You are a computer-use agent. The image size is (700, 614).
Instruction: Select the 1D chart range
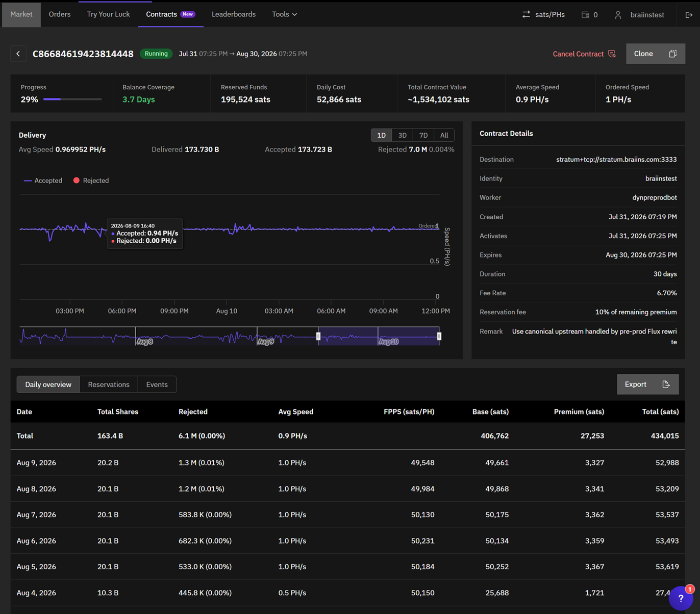381,135
